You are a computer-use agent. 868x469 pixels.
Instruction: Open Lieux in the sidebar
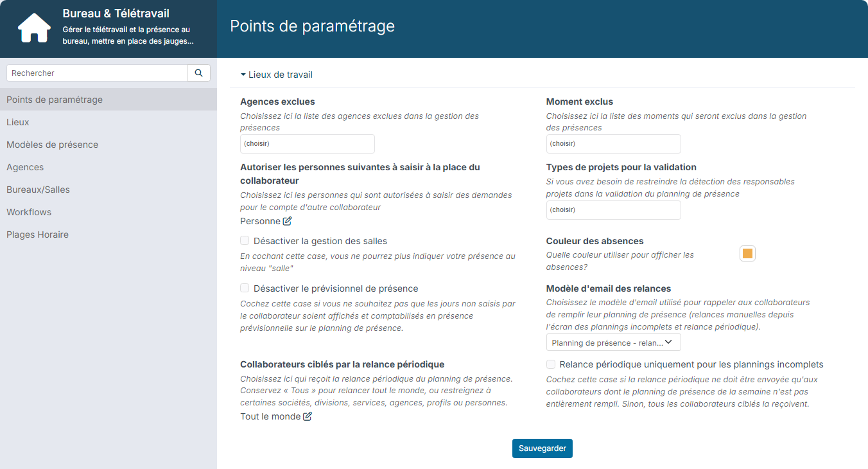click(x=108, y=122)
